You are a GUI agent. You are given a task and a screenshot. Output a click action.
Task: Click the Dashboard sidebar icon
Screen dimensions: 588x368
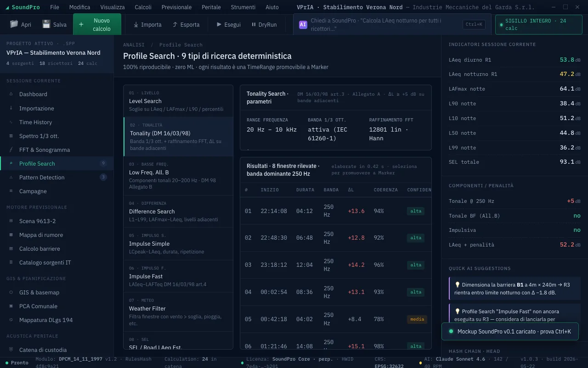[x=11, y=94]
